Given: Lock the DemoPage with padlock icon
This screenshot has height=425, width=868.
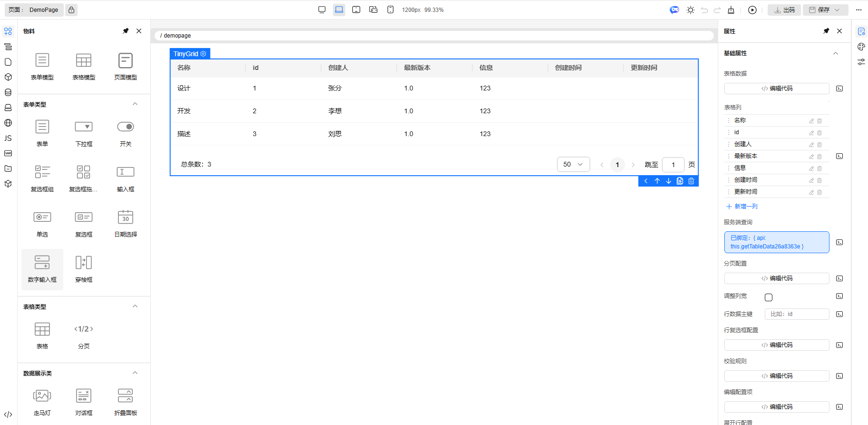Looking at the screenshot, I should pos(71,10).
